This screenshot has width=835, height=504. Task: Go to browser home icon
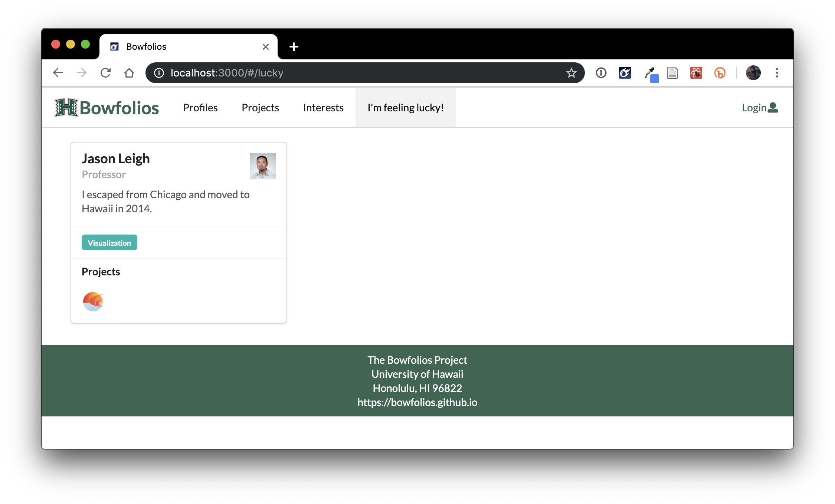tap(129, 73)
